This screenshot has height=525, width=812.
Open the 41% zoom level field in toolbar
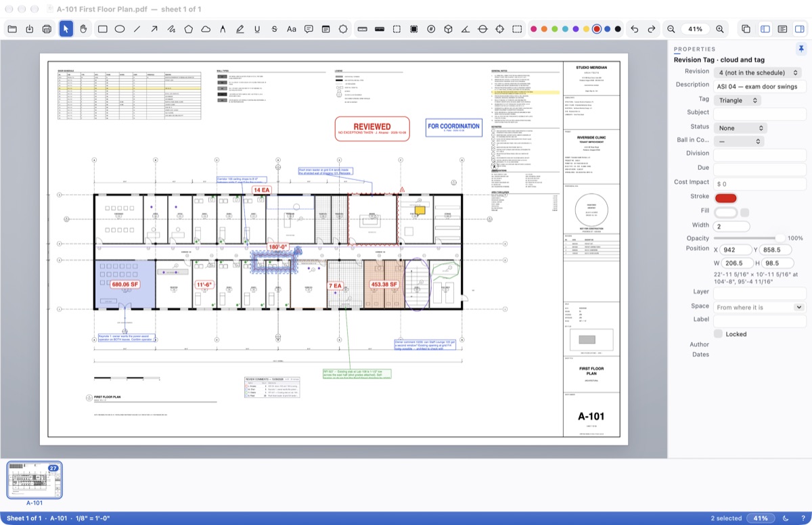tap(696, 29)
